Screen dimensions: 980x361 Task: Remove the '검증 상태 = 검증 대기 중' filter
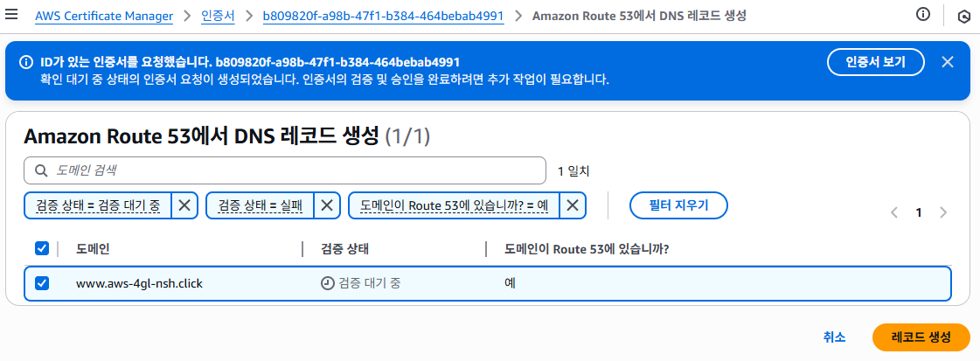[184, 205]
